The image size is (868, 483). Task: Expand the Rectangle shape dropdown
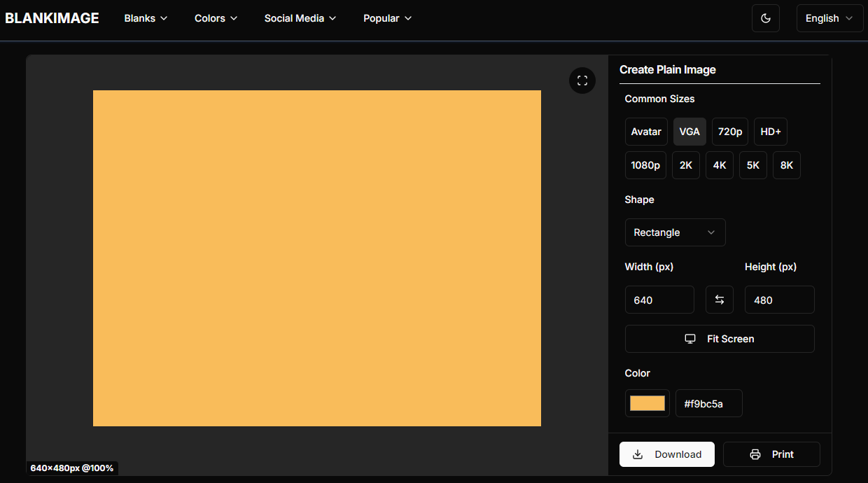pos(675,232)
